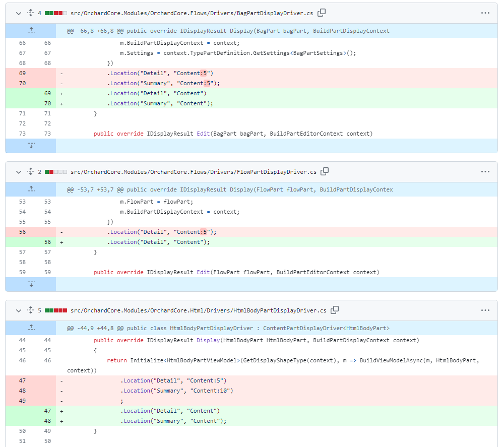
Task: Expand all lines in HtmlBodyPartDisplayDriver.cs
Action: tap(31, 310)
